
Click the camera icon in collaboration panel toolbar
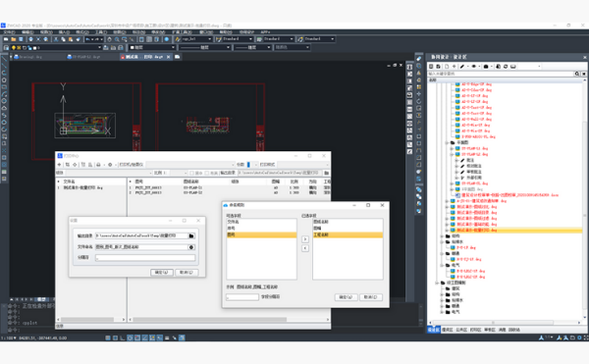(x=486, y=67)
